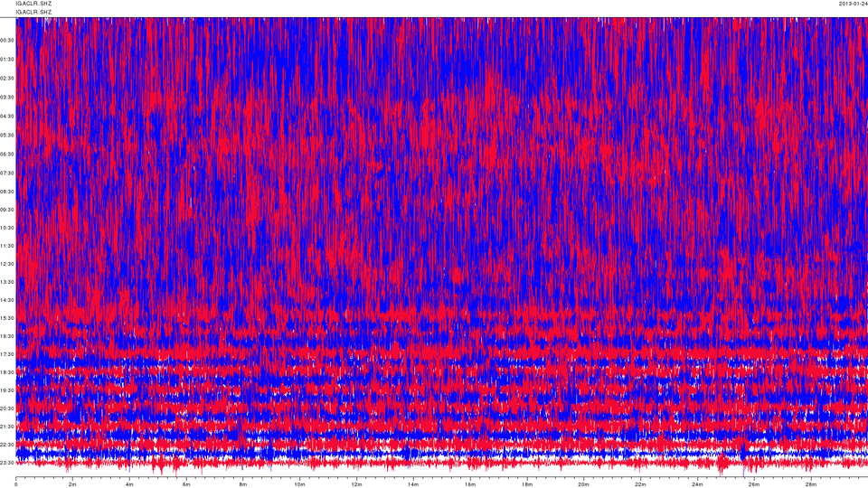Choose the 11:30 hour label
Image resolution: width=868 pixels, height=488 pixels.
click(x=6, y=246)
